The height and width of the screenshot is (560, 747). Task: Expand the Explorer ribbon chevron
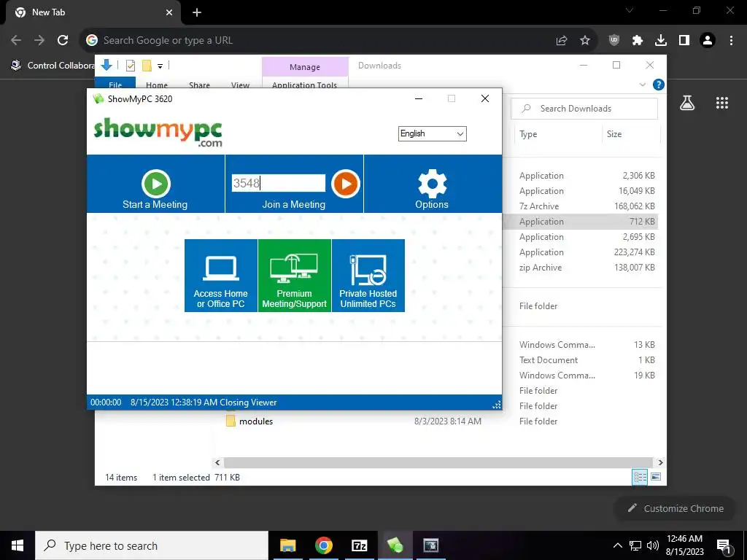pos(642,85)
